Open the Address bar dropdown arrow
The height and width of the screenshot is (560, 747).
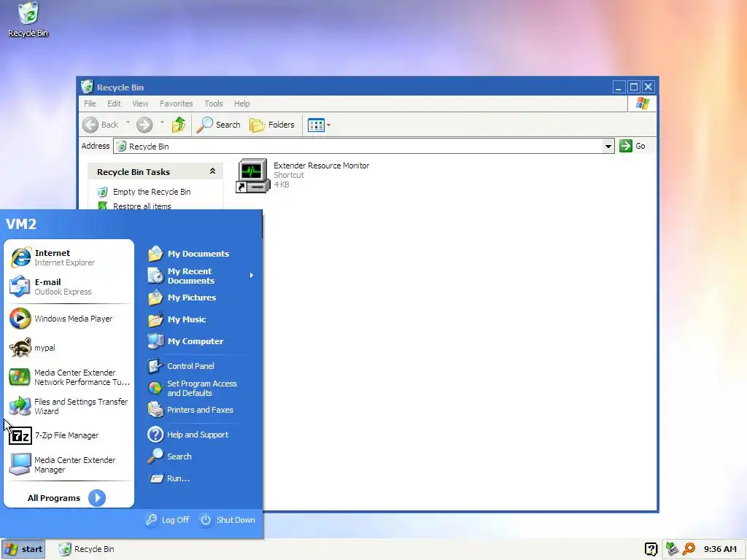(608, 146)
